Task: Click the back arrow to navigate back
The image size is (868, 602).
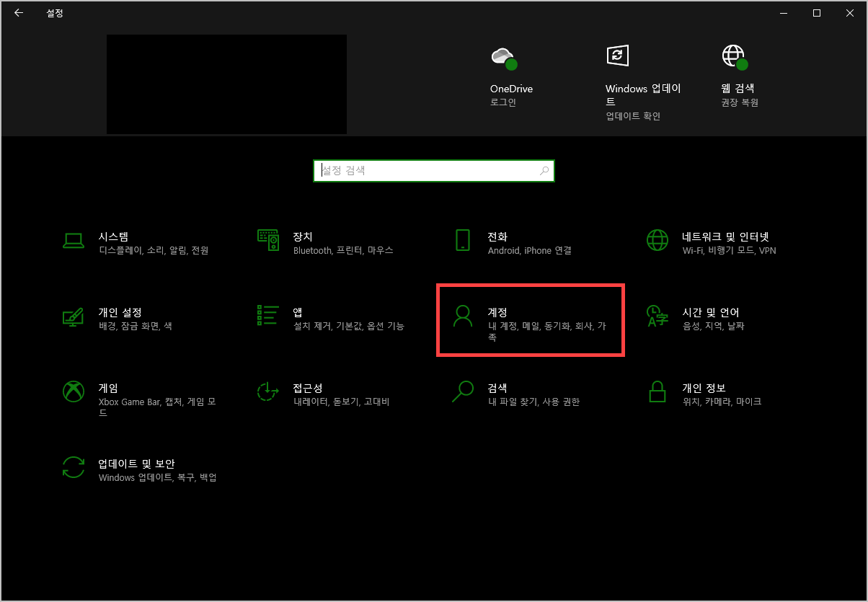Action: [19, 12]
